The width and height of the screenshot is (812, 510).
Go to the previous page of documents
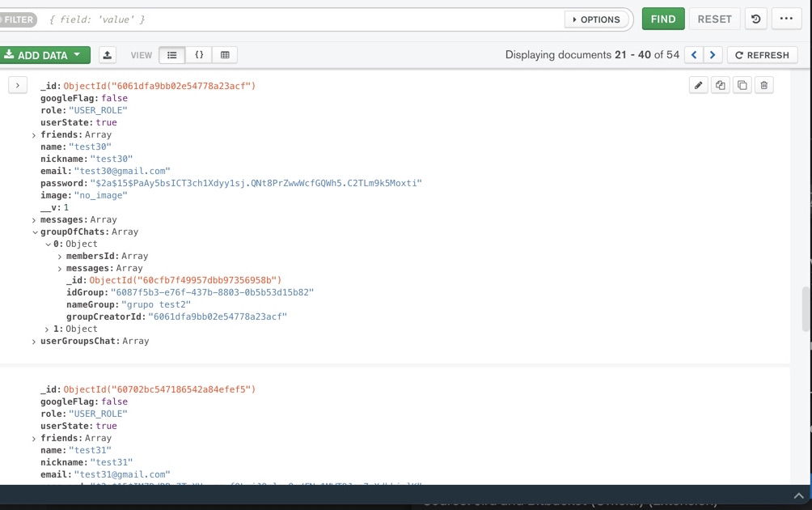pos(693,55)
